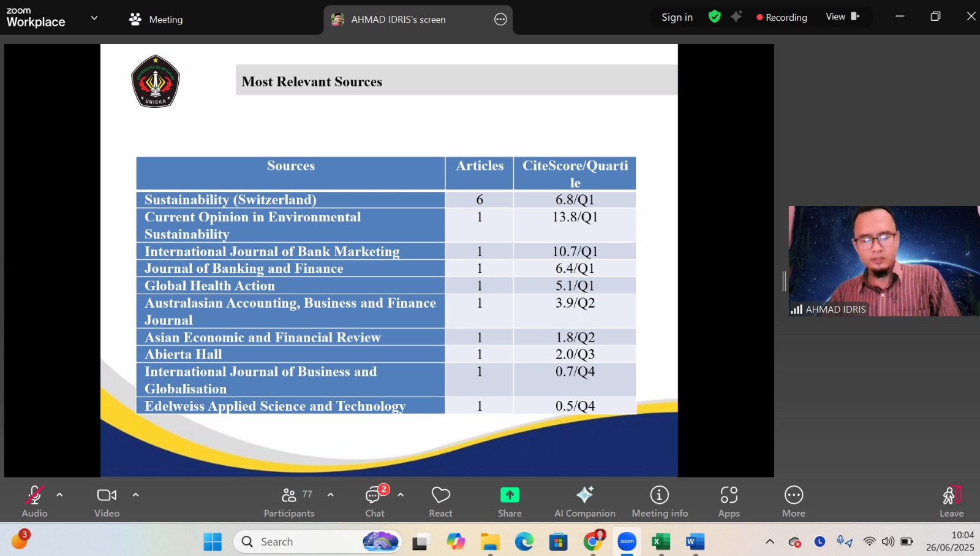Leave the meeting
This screenshot has width=980, height=556.
[951, 501]
